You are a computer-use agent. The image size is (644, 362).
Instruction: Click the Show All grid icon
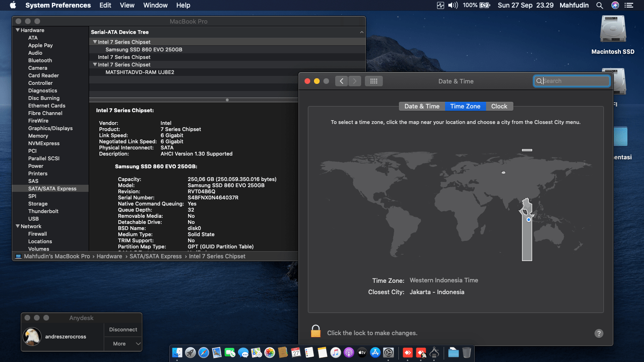click(x=373, y=81)
